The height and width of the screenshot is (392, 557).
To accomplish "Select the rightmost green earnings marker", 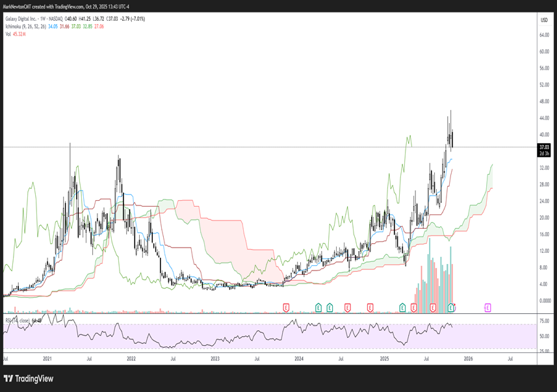I will click(451, 306).
